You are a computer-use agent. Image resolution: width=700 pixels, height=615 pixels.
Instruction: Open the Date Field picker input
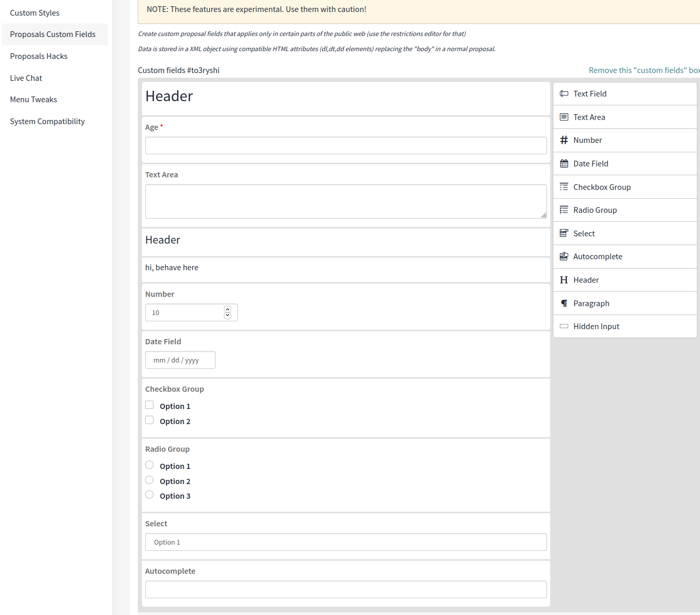point(180,360)
